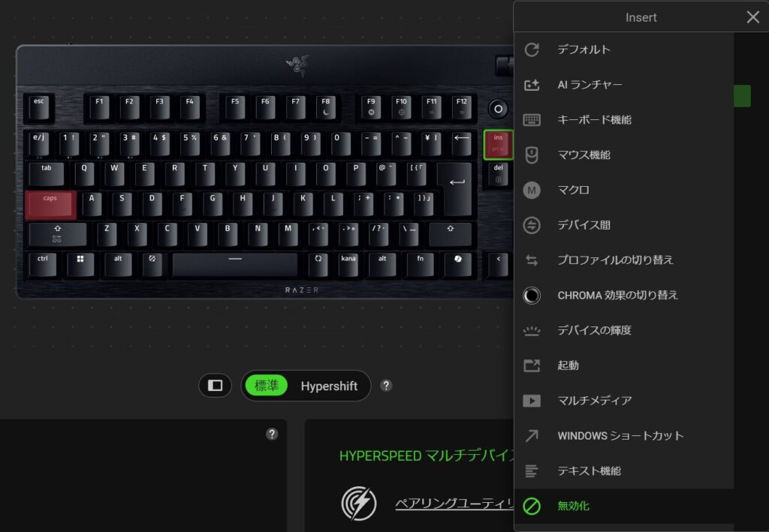Click the mouse function icon
Viewport: 769px width, 532px height.
pos(532,155)
